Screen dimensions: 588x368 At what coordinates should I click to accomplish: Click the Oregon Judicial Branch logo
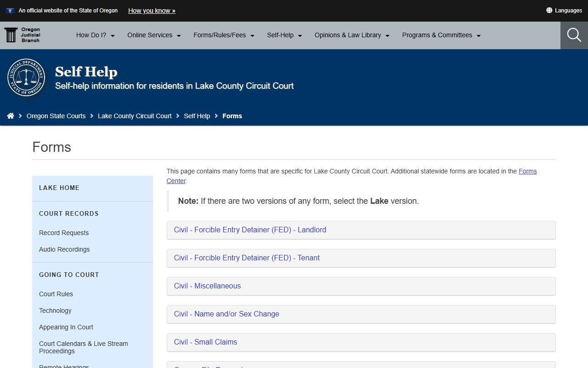[22, 35]
